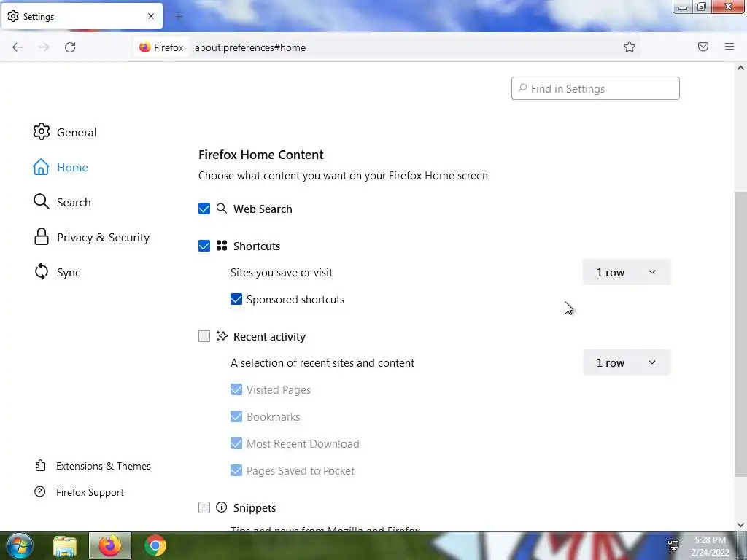Launch Google Chrome from taskbar
The width and height of the screenshot is (747, 560).
(x=155, y=545)
